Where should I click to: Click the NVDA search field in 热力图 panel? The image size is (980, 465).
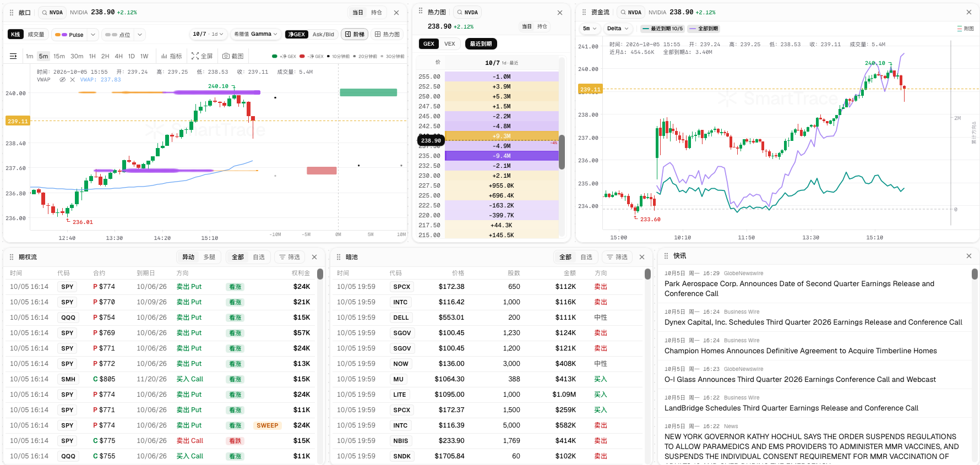tap(468, 12)
